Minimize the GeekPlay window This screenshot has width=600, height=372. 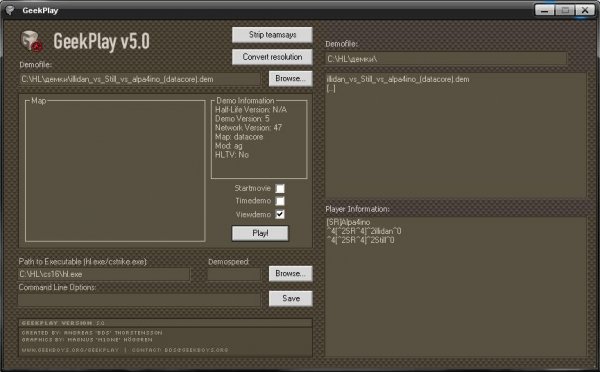[x=545, y=10]
